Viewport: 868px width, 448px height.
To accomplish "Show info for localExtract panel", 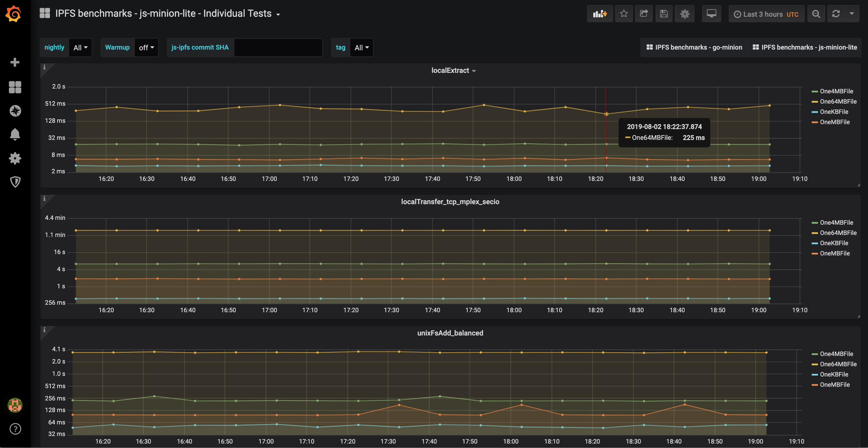I will tap(44, 67).
